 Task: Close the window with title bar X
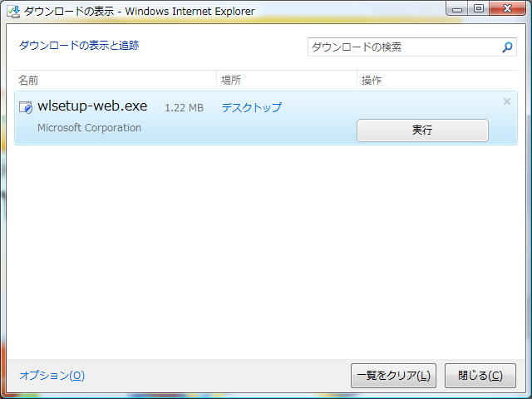point(508,8)
